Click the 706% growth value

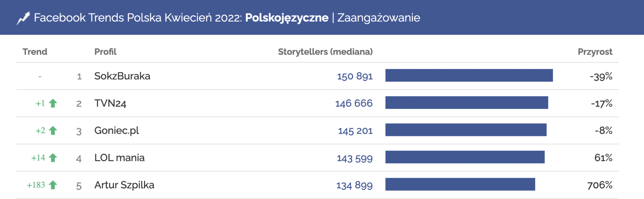tap(600, 185)
